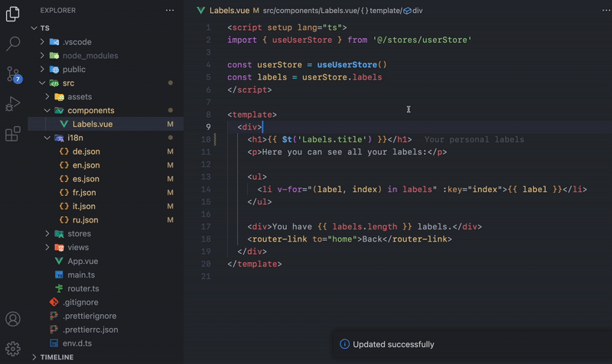Click the src breadcrumb segment

pos(268,11)
